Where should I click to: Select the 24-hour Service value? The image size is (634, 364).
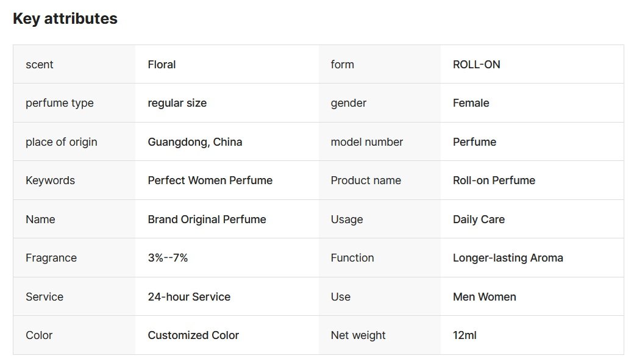(189, 297)
